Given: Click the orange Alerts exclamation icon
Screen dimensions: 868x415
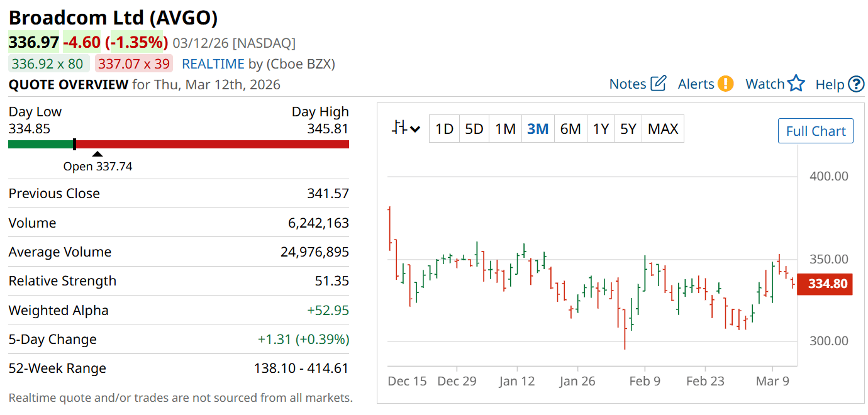Looking at the screenshot, I should pos(725,84).
